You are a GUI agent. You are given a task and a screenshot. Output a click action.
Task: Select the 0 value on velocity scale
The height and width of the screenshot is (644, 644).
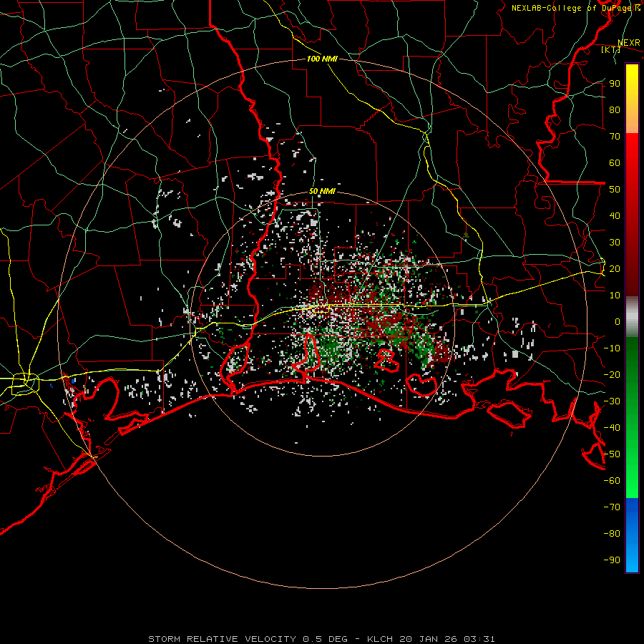click(618, 322)
